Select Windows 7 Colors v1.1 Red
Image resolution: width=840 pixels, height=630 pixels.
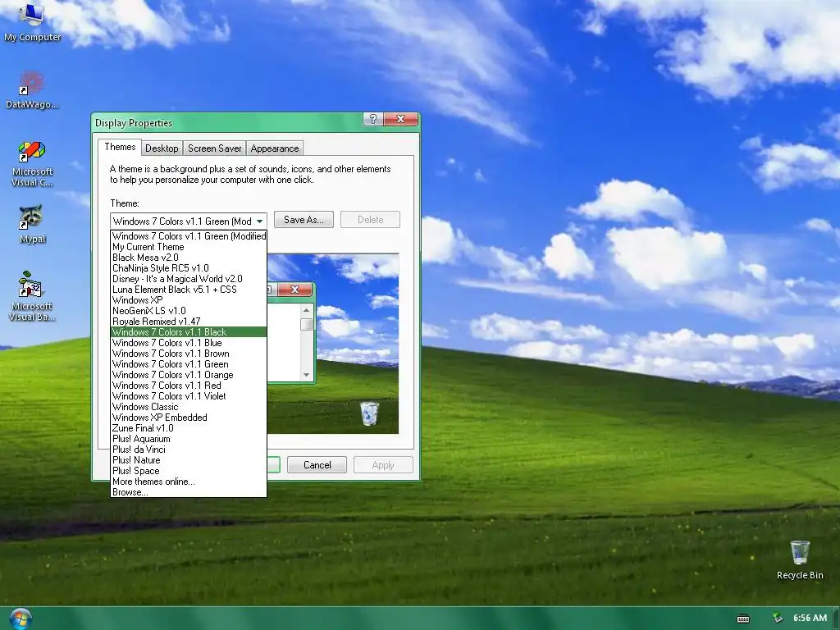(x=189, y=386)
